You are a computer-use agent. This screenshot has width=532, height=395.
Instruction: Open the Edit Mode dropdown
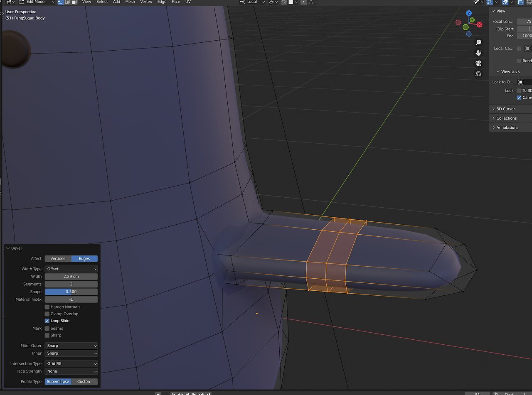(x=37, y=2)
